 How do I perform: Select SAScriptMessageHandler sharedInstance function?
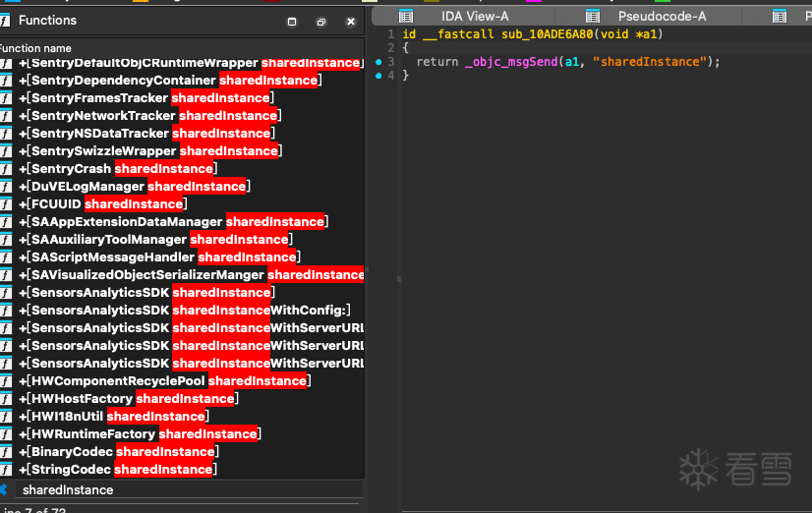182,256
